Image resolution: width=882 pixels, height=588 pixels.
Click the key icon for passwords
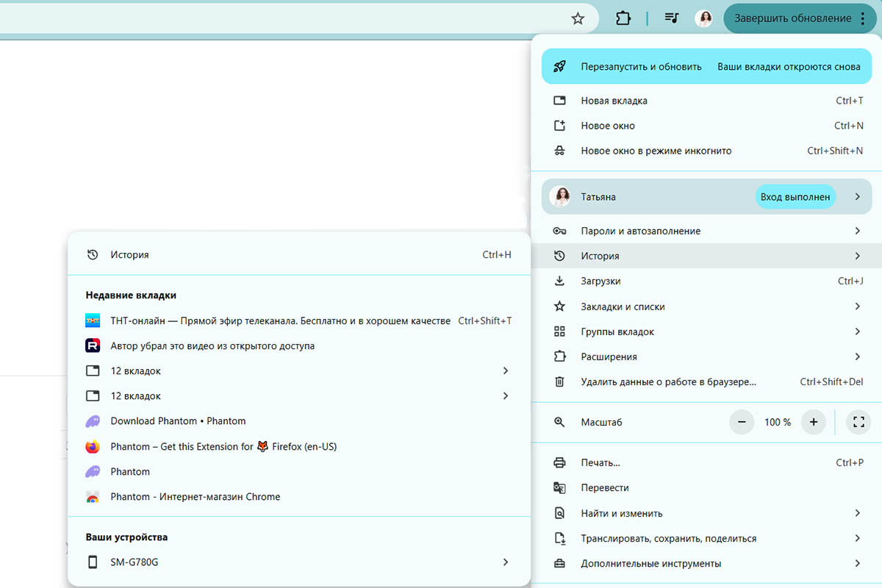pos(559,231)
